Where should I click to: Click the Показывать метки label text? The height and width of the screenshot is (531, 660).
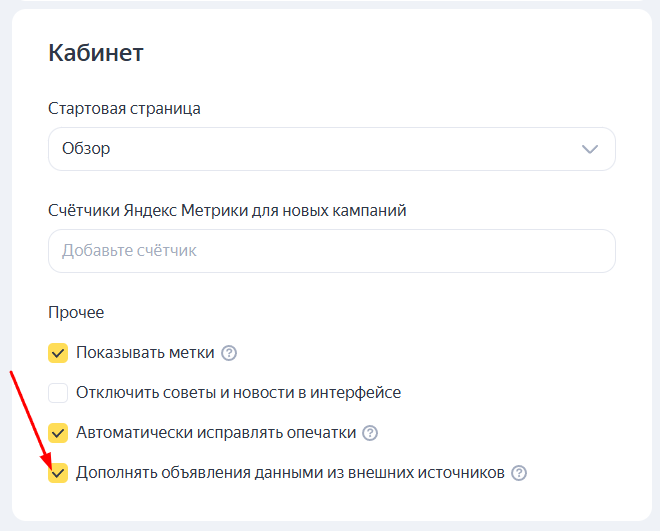pos(144,353)
